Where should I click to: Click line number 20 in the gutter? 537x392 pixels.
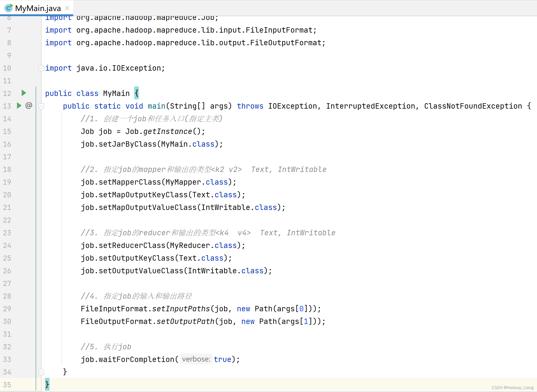click(7, 195)
